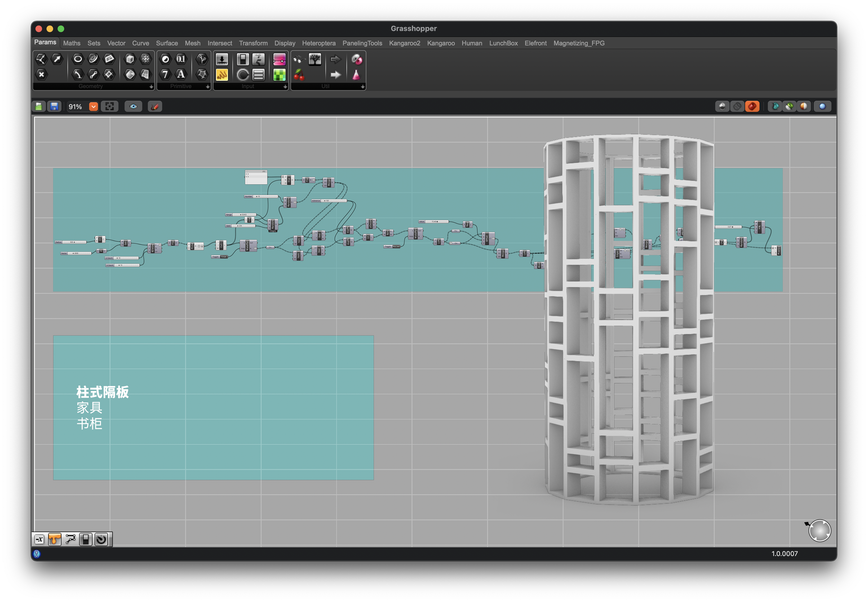Click the Save document floppy icon

(x=54, y=107)
